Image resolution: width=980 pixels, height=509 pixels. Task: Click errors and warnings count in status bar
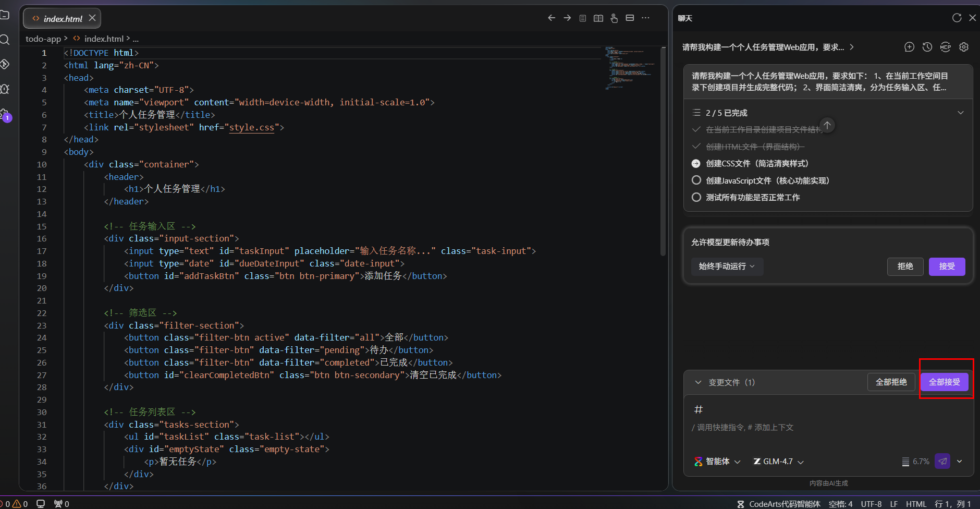(x=14, y=504)
